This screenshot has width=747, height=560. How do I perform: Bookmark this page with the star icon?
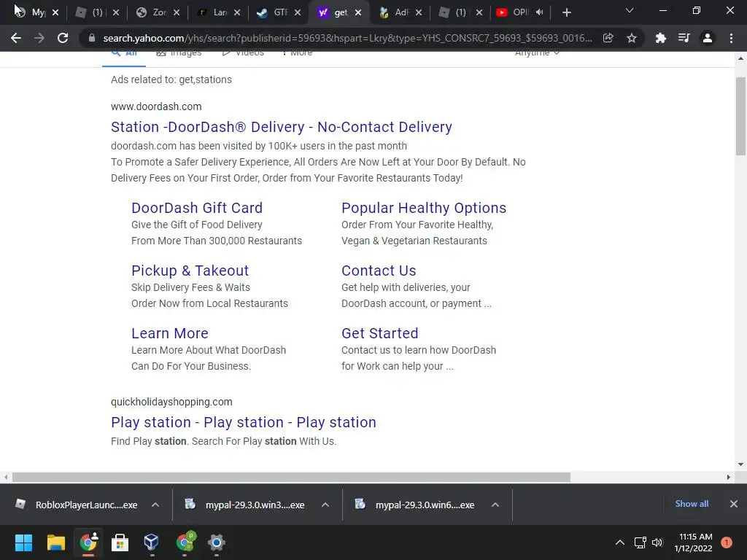[x=632, y=38]
